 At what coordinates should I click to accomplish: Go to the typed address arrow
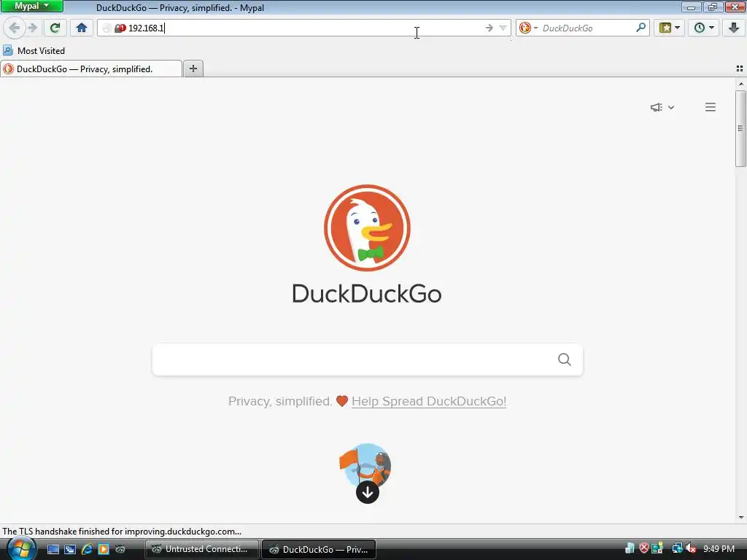489,28
